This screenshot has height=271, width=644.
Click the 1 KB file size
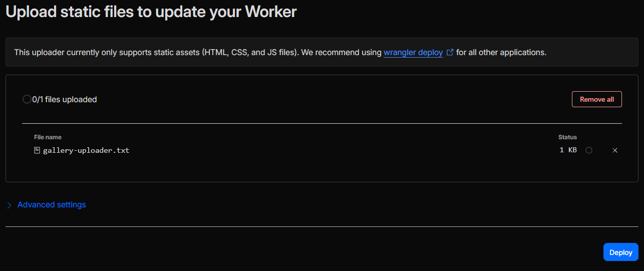568,150
